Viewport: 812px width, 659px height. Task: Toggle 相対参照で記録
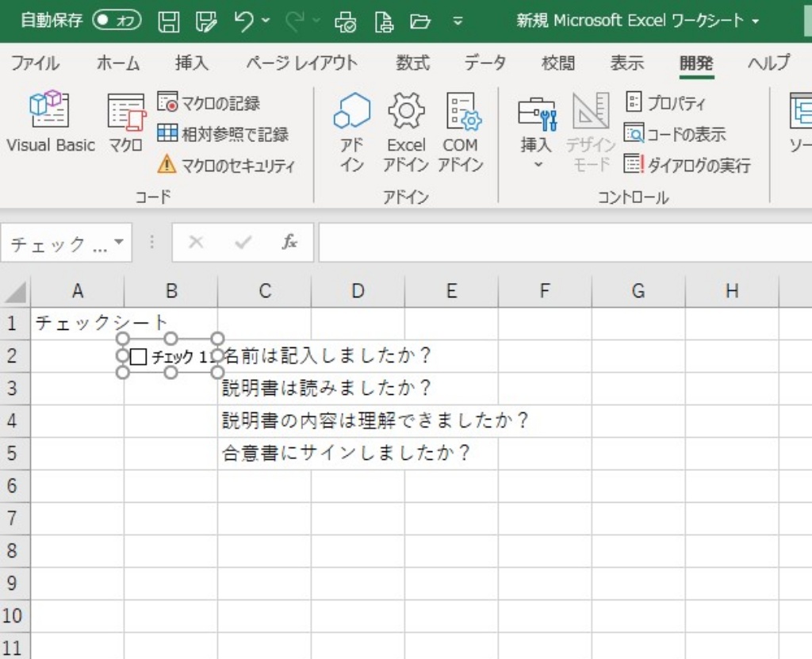[223, 134]
